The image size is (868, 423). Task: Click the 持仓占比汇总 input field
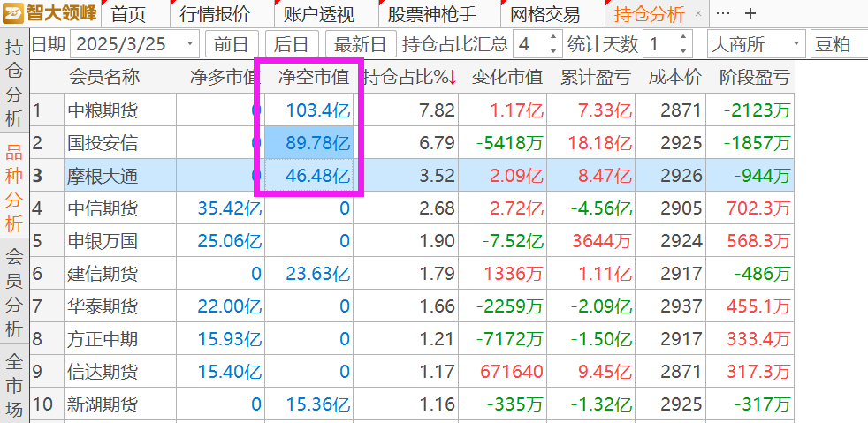pyautogui.click(x=530, y=43)
